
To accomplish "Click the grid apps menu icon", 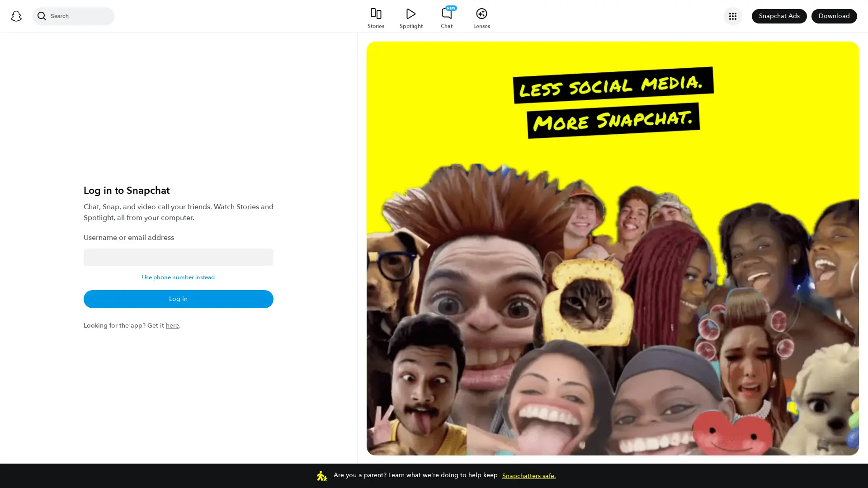I will coord(733,16).
